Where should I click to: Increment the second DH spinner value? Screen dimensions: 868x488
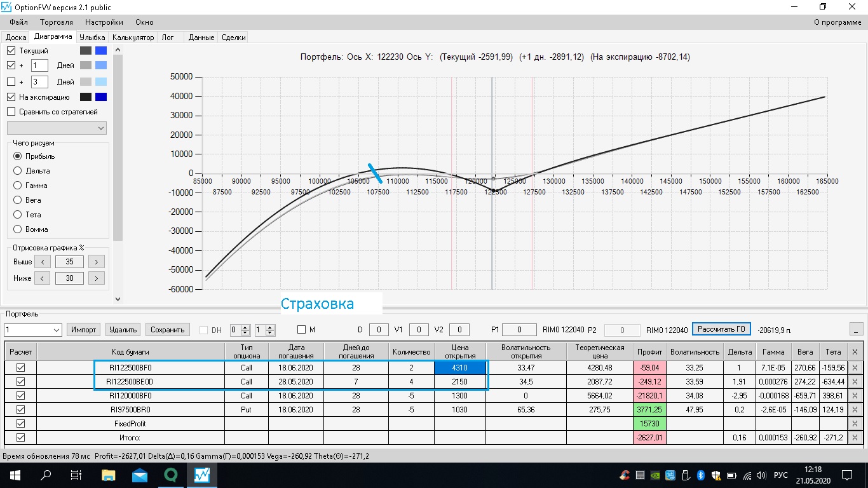point(271,327)
